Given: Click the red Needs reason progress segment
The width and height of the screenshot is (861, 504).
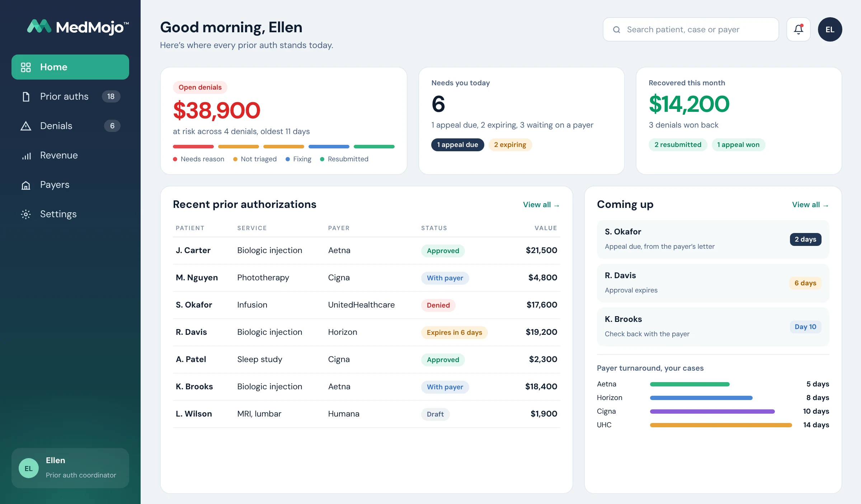Looking at the screenshot, I should point(193,147).
